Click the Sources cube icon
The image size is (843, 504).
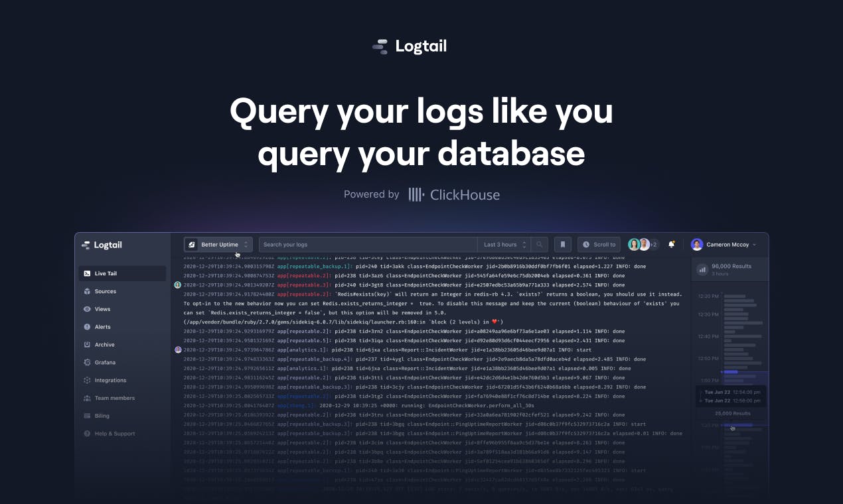click(88, 291)
